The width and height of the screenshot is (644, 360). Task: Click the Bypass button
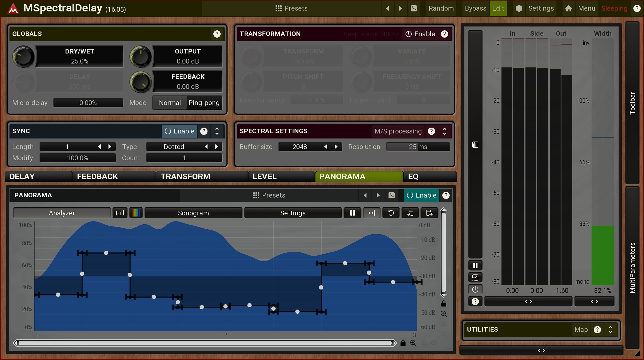pyautogui.click(x=475, y=8)
